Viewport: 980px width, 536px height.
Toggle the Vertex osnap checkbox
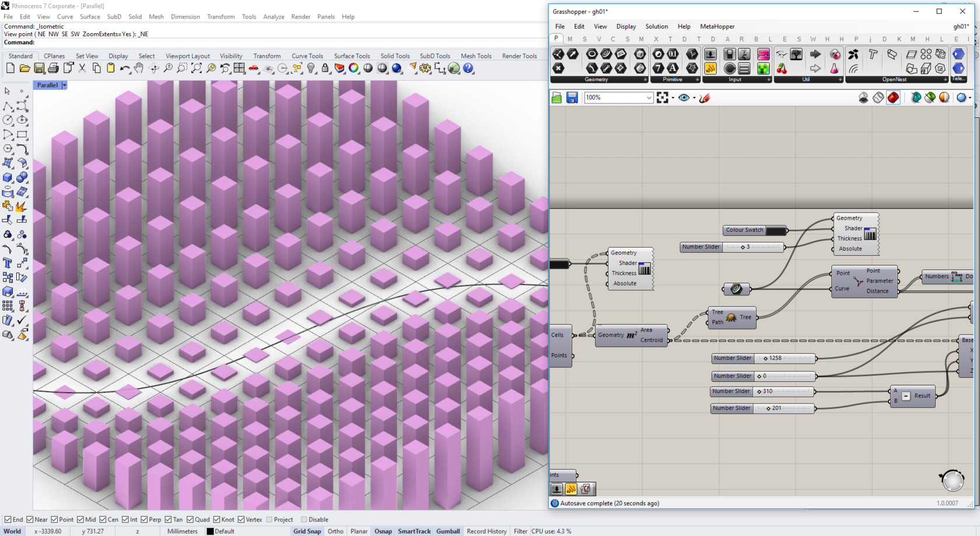point(241,520)
